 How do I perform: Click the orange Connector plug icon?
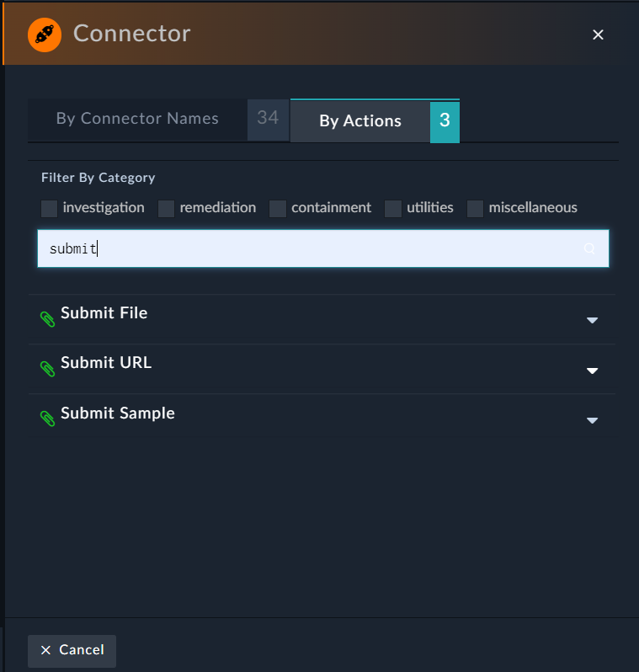pyautogui.click(x=45, y=35)
